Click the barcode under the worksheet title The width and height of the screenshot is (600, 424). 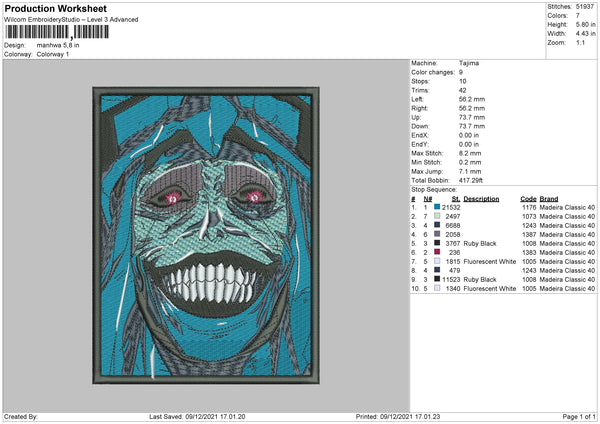coord(57,32)
